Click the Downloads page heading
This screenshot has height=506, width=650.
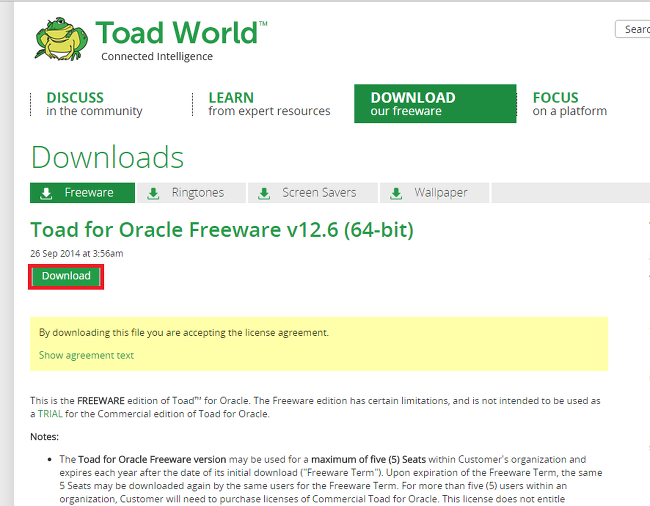107,157
